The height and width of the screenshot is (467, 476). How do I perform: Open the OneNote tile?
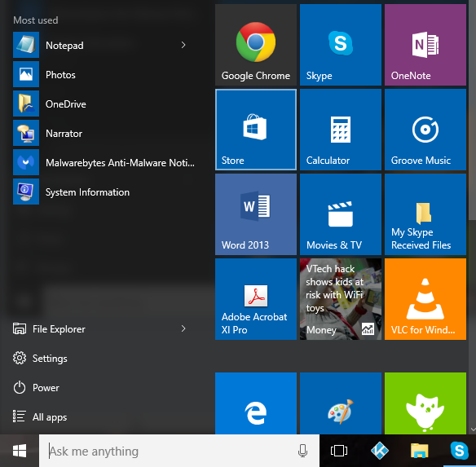[425, 45]
